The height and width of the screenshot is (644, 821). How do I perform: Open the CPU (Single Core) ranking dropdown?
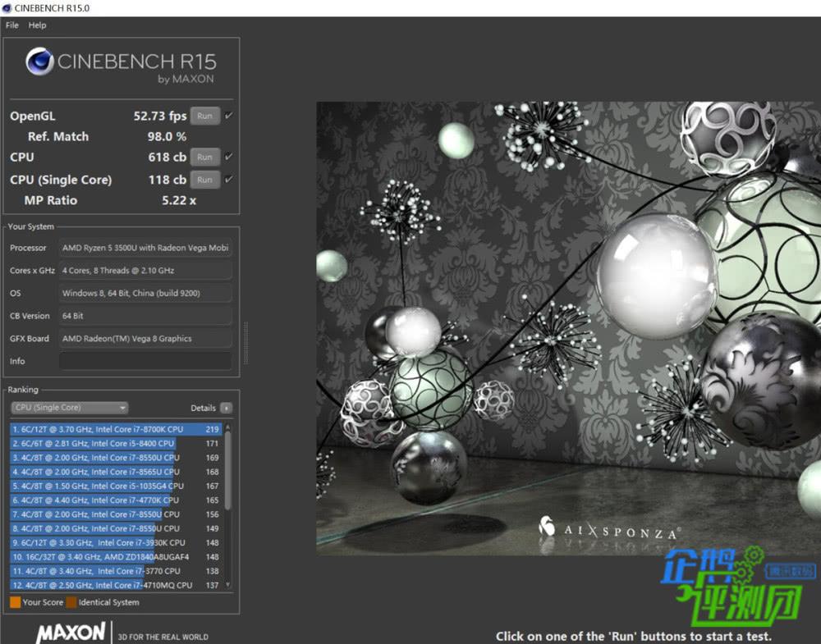pos(70,408)
